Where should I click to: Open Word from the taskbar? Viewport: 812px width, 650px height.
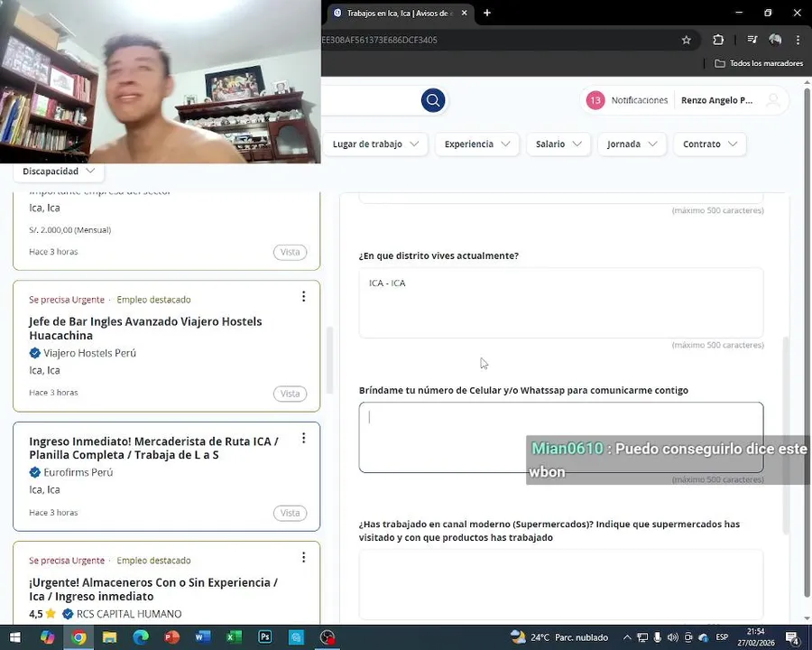[202, 637]
